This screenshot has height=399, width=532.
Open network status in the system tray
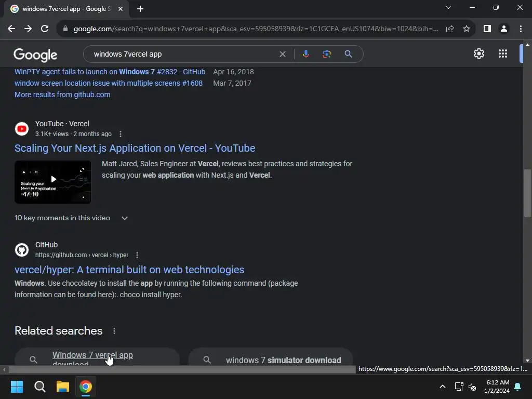[459, 387]
